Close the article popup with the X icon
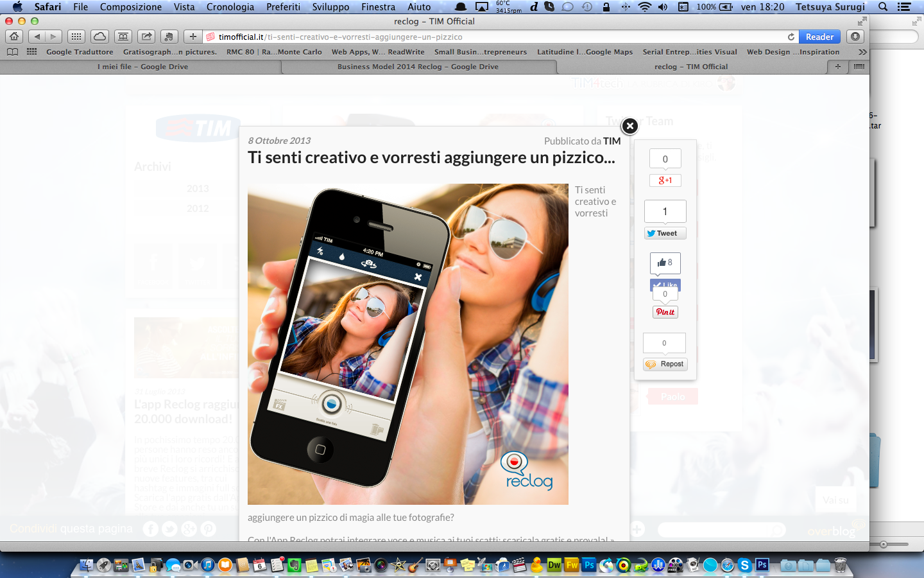The width and height of the screenshot is (924, 578). [630, 126]
